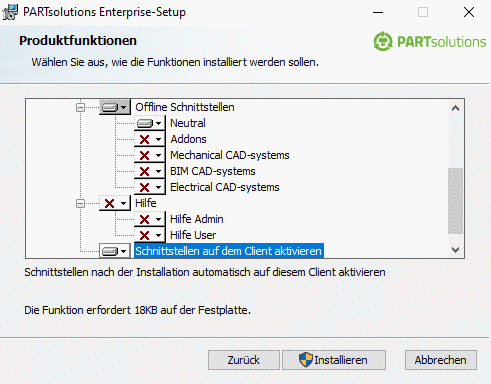Image resolution: width=491 pixels, height=384 pixels.
Task: Select the Addons feature
Action: 188,139
